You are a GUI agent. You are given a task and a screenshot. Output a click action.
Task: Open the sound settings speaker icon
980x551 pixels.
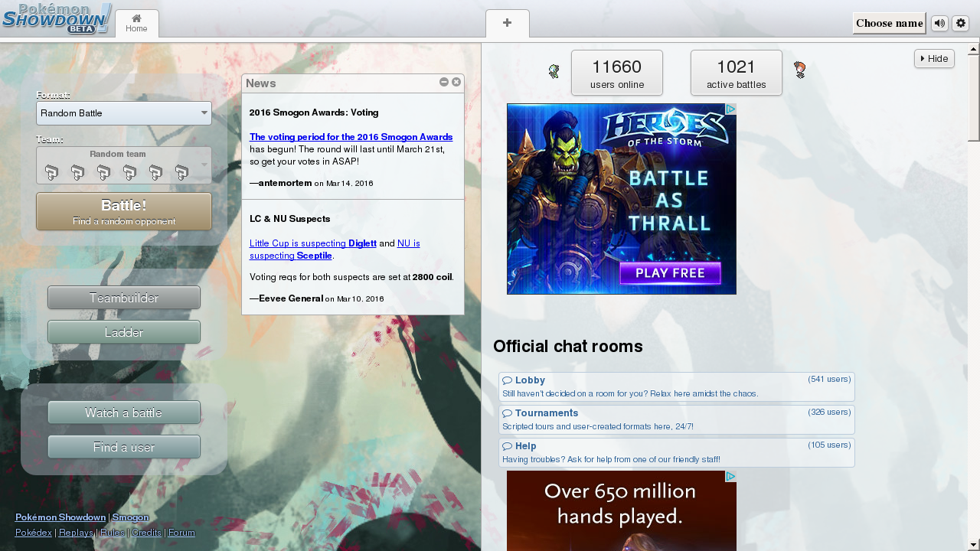point(939,23)
